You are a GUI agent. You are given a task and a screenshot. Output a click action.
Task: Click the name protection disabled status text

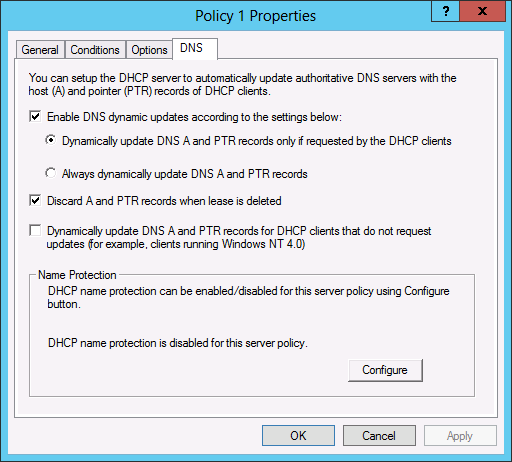coord(178,343)
